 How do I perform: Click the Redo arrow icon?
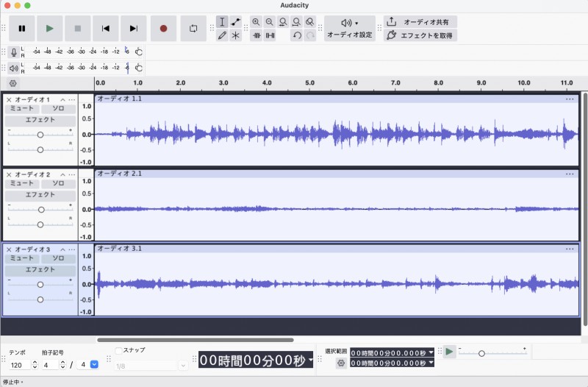click(310, 35)
